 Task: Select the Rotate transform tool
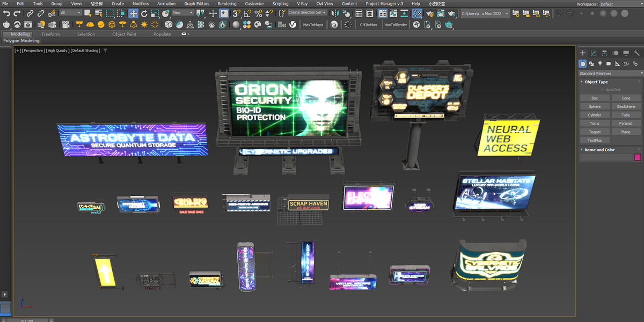tap(144, 13)
